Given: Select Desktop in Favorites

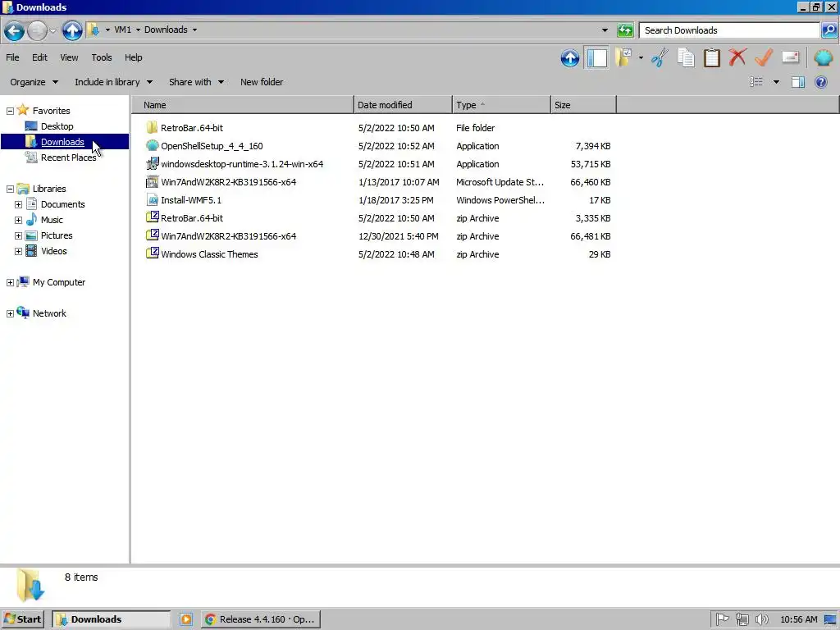Looking at the screenshot, I should click(x=57, y=126).
